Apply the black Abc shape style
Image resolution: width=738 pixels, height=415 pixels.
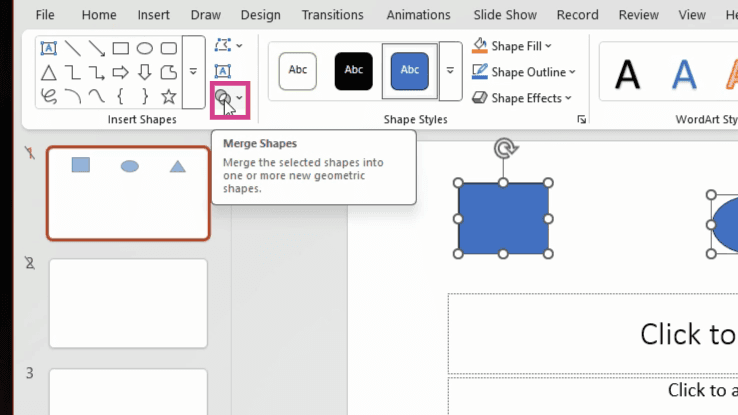pyautogui.click(x=353, y=71)
